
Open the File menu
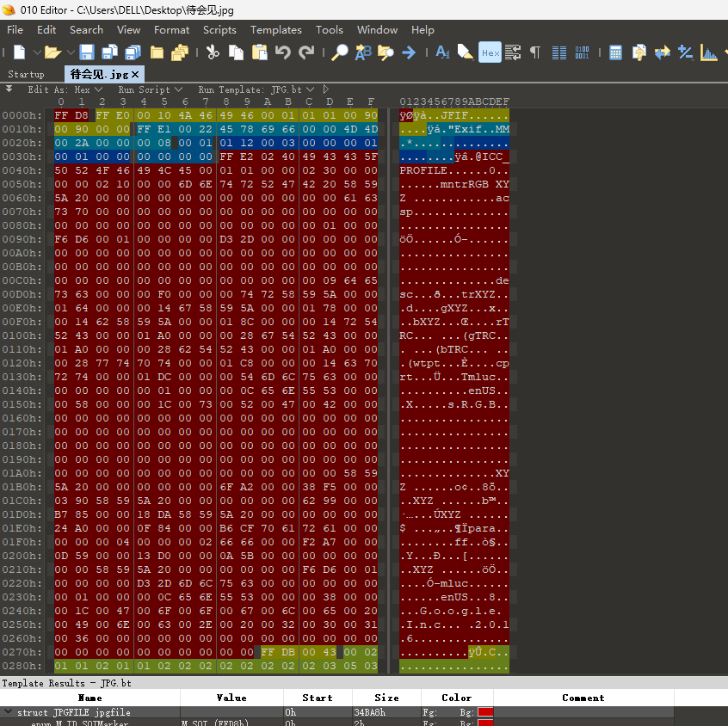(15, 30)
